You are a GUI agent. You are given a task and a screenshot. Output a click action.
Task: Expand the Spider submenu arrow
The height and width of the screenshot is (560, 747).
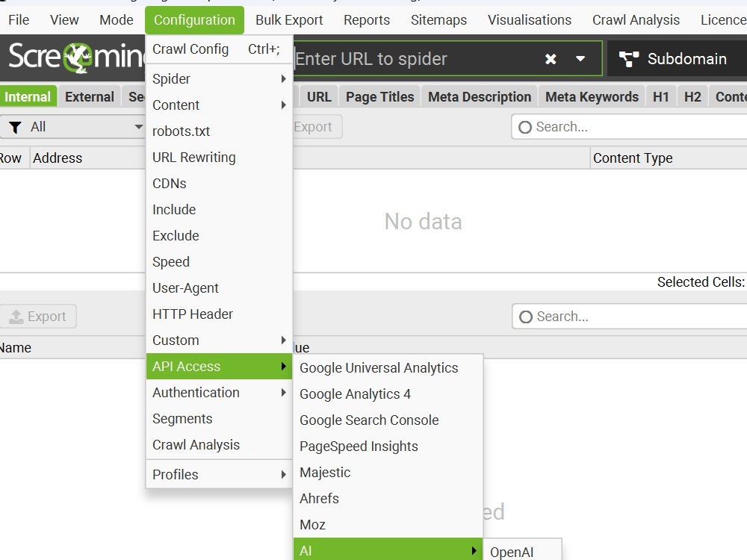point(283,78)
